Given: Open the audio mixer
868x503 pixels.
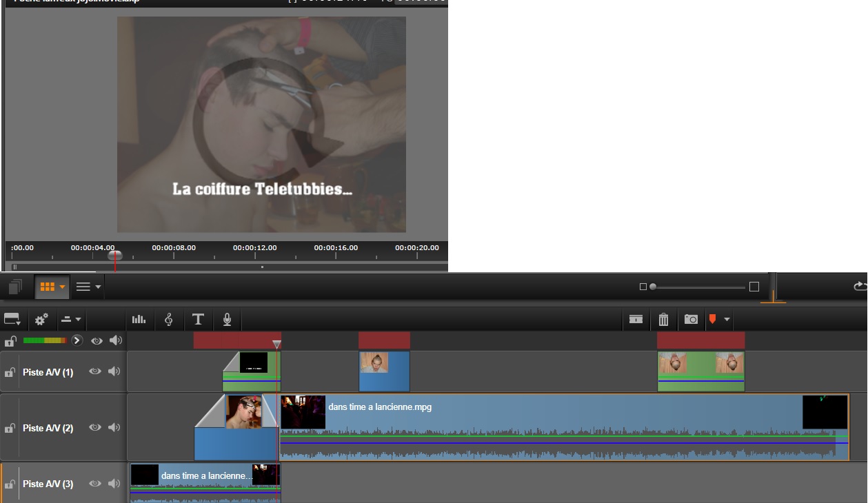Looking at the screenshot, I should click(139, 319).
